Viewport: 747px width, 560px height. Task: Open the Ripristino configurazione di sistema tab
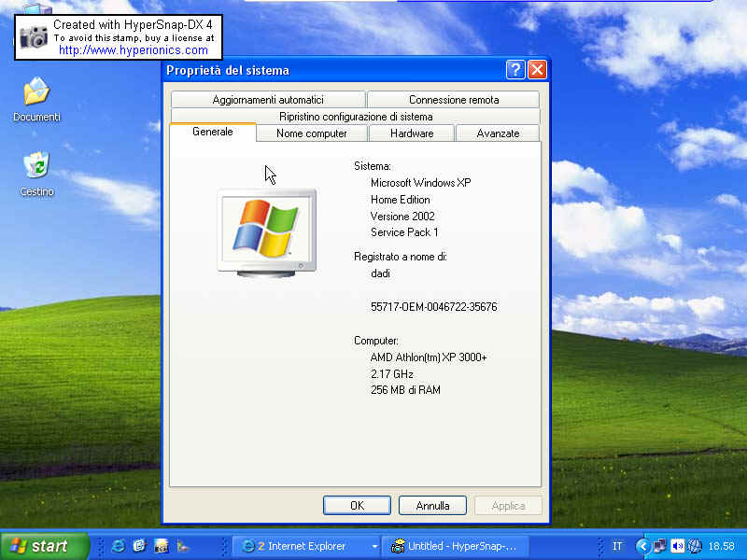click(356, 117)
